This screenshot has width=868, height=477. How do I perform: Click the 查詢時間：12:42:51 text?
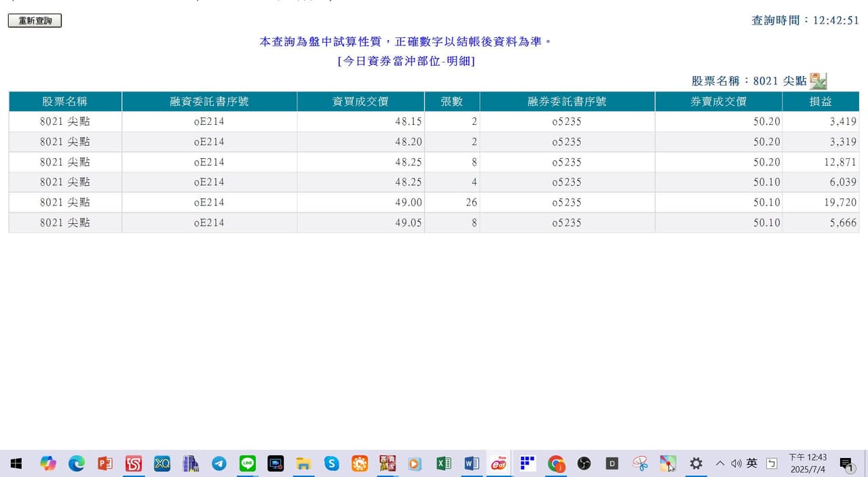(806, 20)
